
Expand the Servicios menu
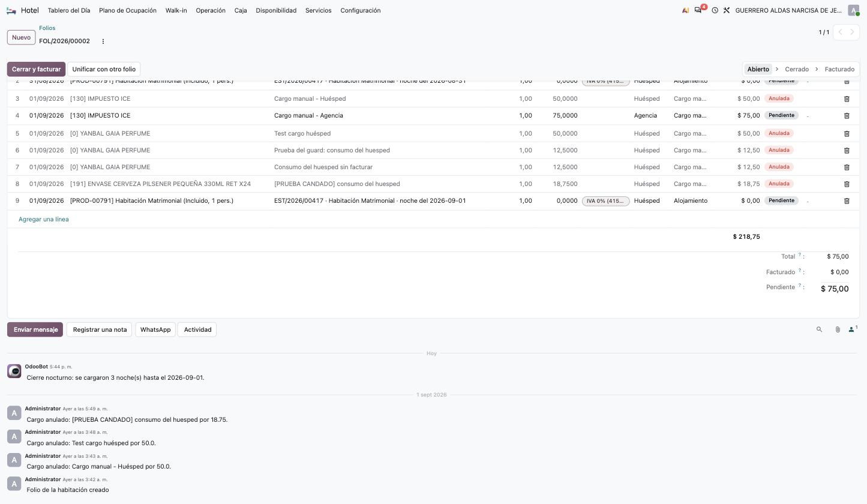pos(318,10)
